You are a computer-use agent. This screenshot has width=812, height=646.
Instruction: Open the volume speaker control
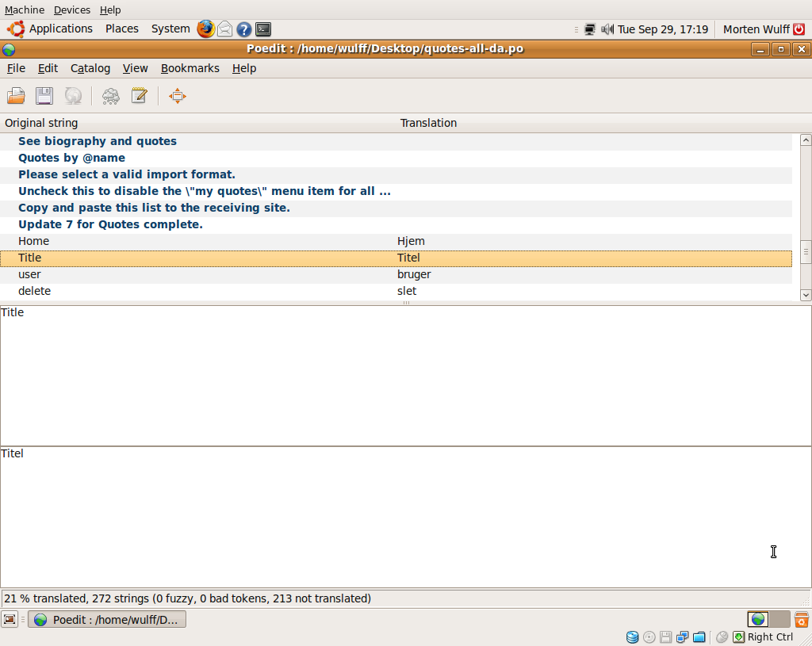(x=607, y=29)
